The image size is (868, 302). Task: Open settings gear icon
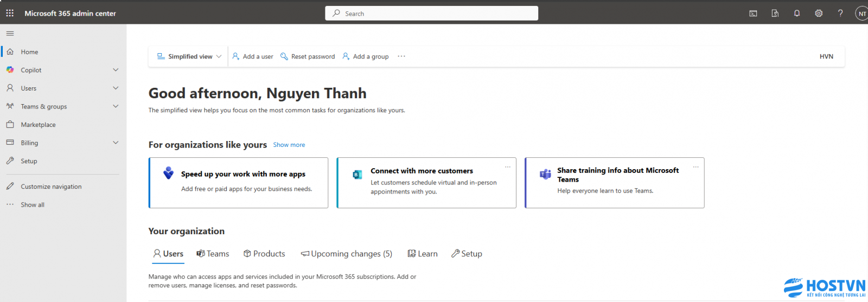point(819,14)
